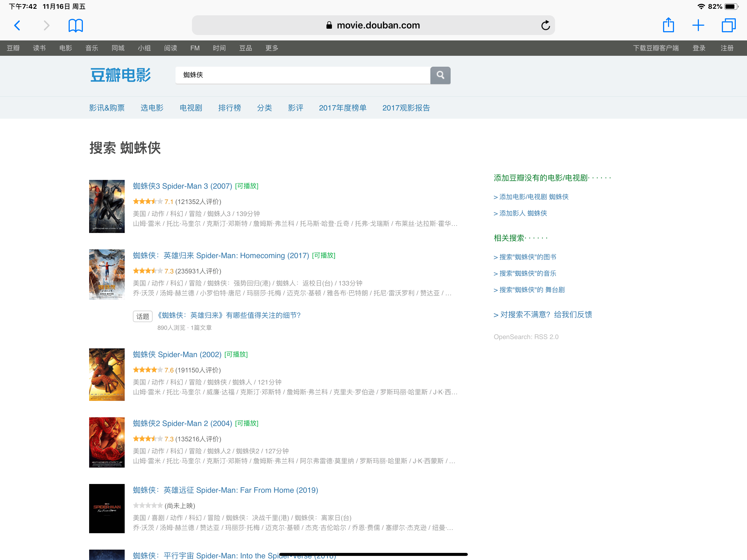Tap the Spider-Man (2002) poster thumbnail

(107, 375)
